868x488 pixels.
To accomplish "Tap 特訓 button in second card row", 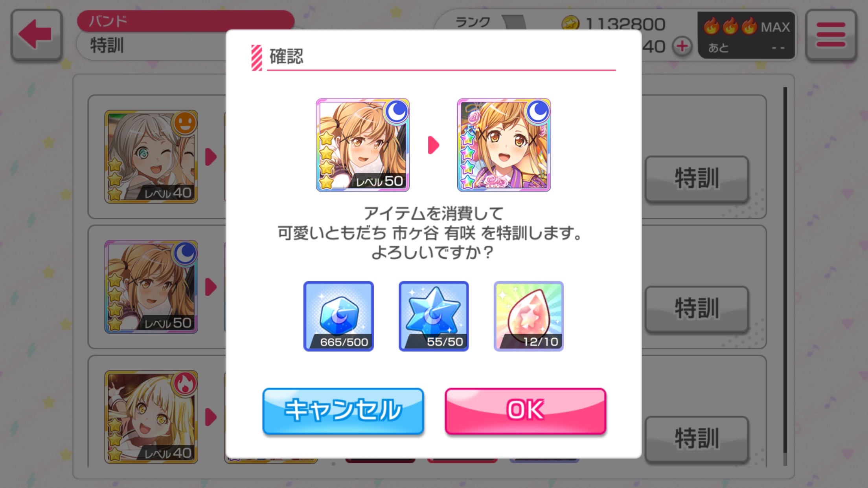I will (x=697, y=309).
